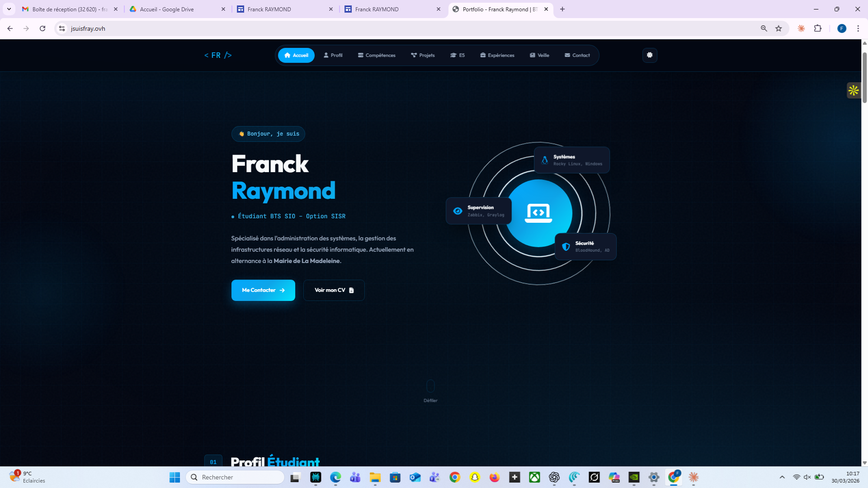This screenshot has width=868, height=488.
Task: Open site information icon beside the URL
Action: point(61,28)
